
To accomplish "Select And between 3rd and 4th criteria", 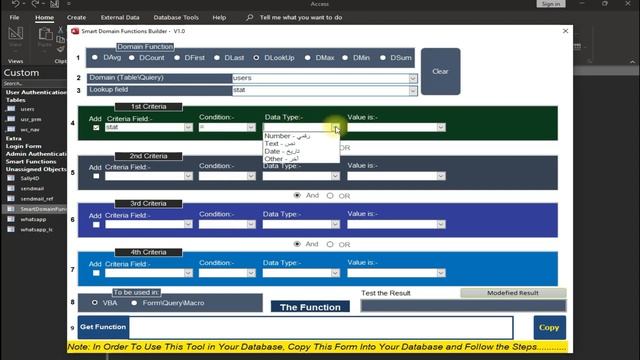I will pyautogui.click(x=297, y=244).
